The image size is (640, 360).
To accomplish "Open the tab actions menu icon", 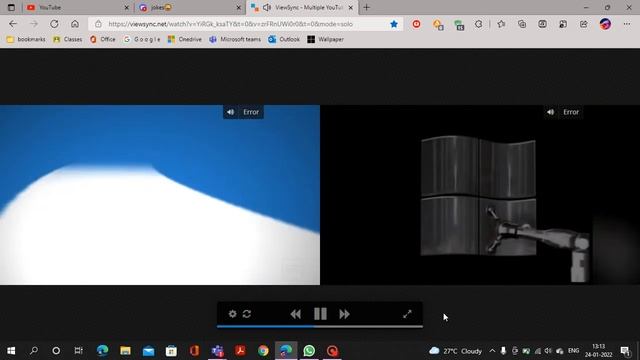I will [x=11, y=7].
